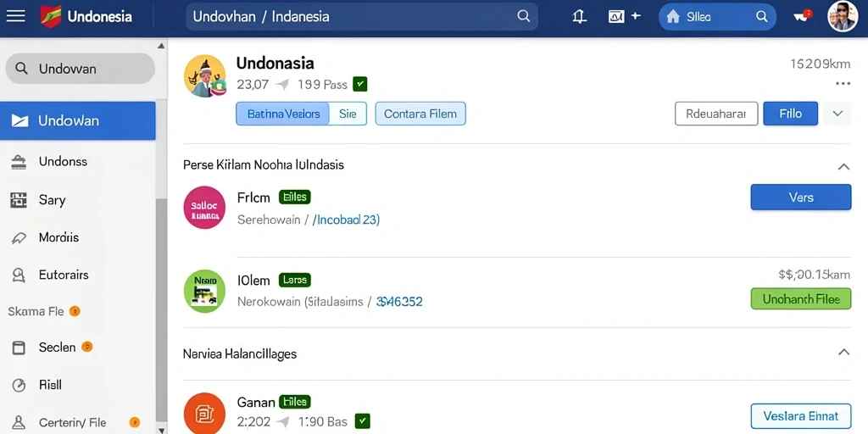Collapse the Perse Kirlam Noohia section

[843, 166]
